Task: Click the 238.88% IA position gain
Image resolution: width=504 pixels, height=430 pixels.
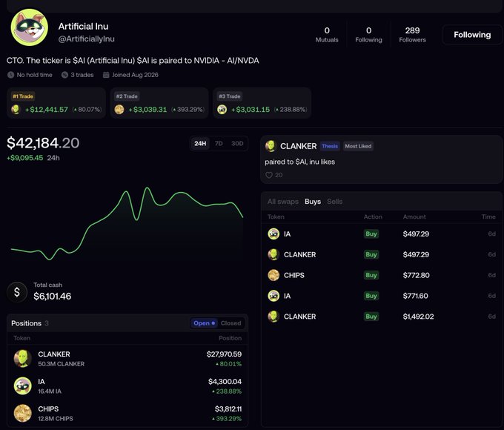Action: point(227,391)
